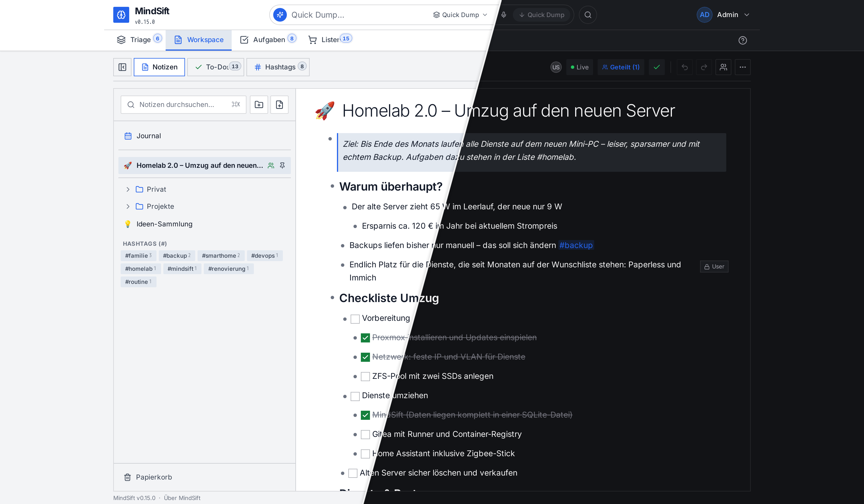Uncheck Proxmox installieren checkbox
Viewport: 864px width, 504px height.
tap(365, 338)
